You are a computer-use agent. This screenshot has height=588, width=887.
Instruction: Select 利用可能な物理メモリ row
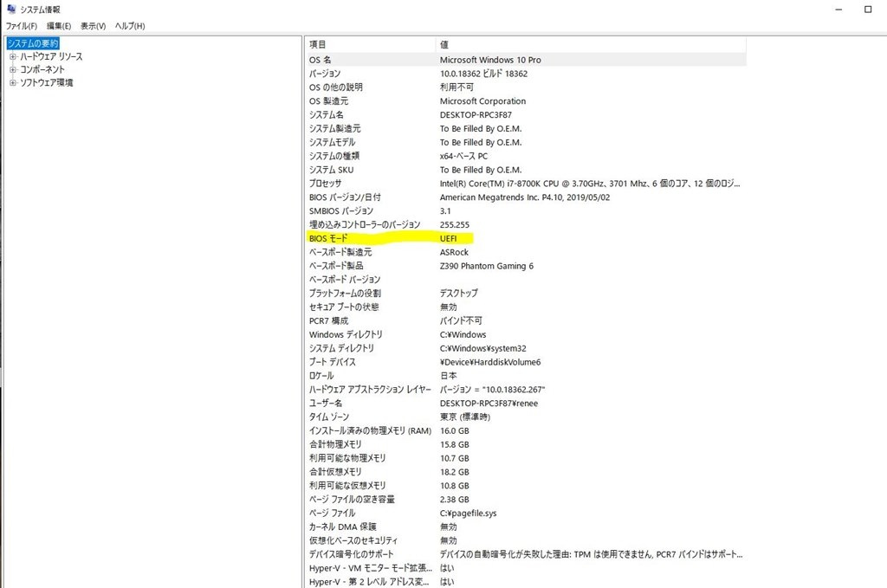(x=526, y=458)
